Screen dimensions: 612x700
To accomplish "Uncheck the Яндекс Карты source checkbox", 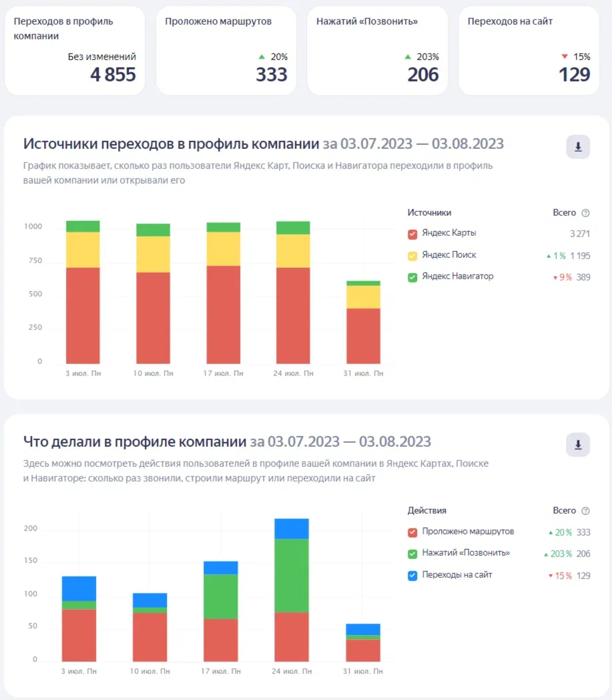I will (412, 234).
